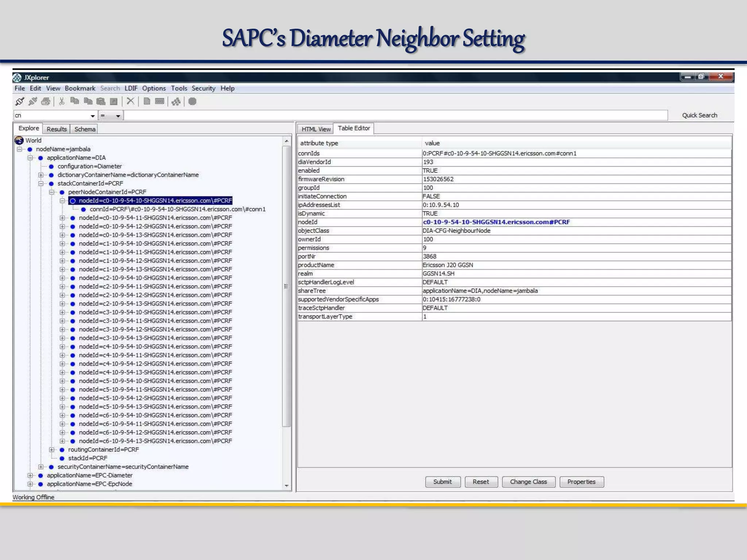Click the New entry page icon
The height and width of the screenshot is (560, 747).
147,101
